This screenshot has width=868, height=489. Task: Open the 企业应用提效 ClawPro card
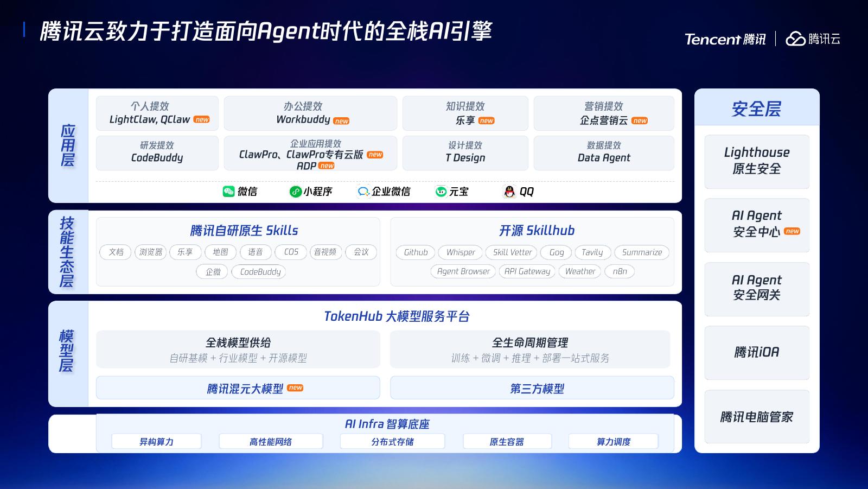(310, 153)
